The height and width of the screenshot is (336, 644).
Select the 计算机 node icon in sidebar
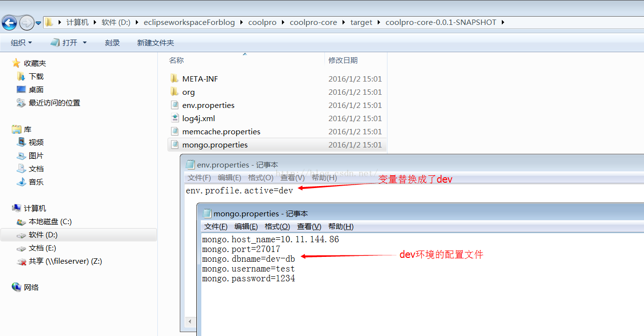(16, 208)
